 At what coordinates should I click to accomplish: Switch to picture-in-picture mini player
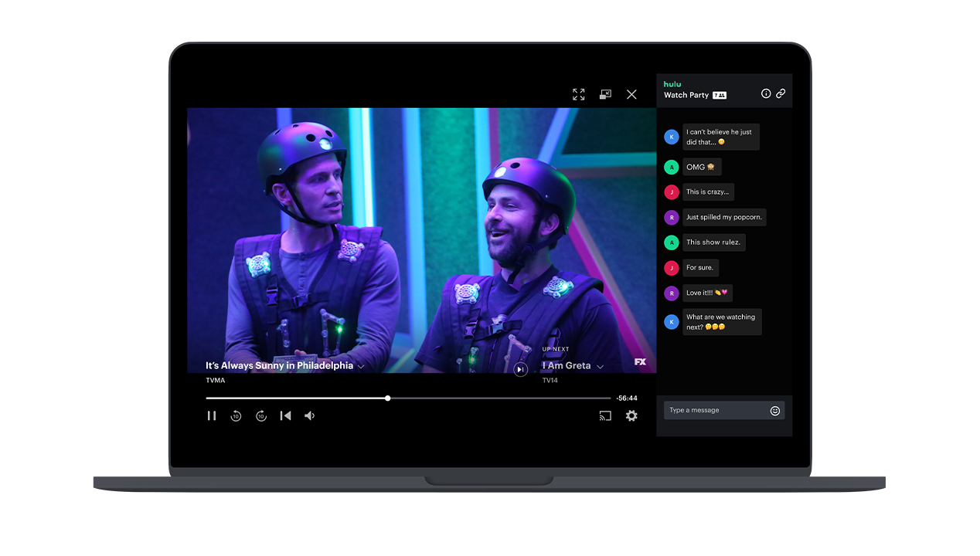pyautogui.click(x=605, y=94)
